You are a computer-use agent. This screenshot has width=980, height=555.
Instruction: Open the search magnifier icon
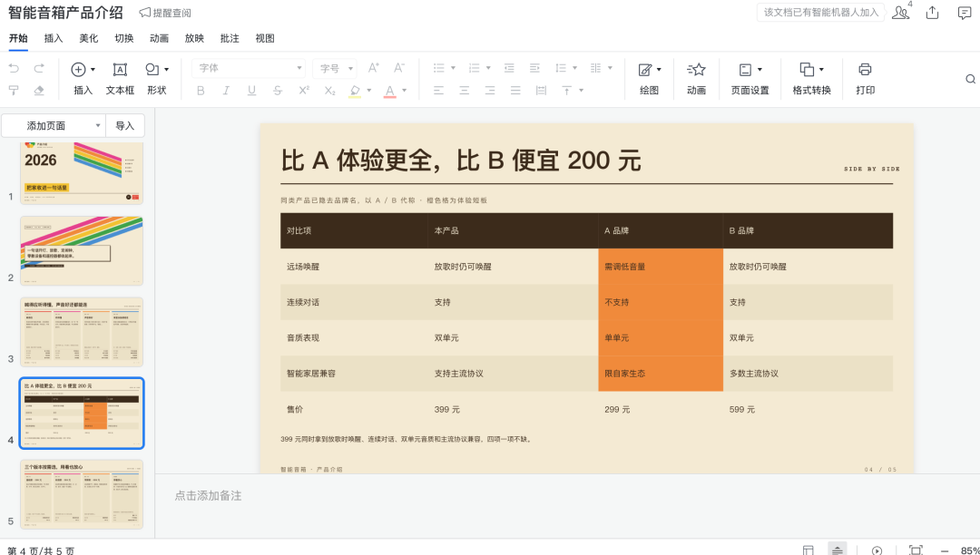[971, 79]
